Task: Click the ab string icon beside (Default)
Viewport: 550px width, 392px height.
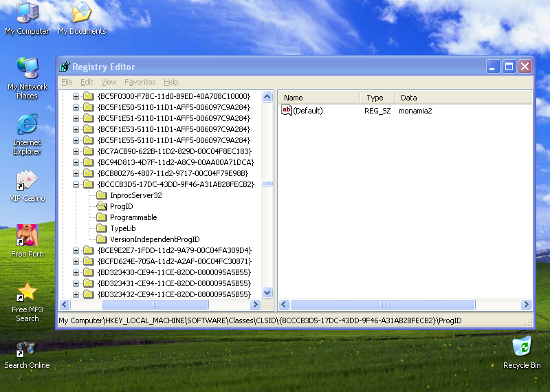Action: pyautogui.click(x=287, y=111)
